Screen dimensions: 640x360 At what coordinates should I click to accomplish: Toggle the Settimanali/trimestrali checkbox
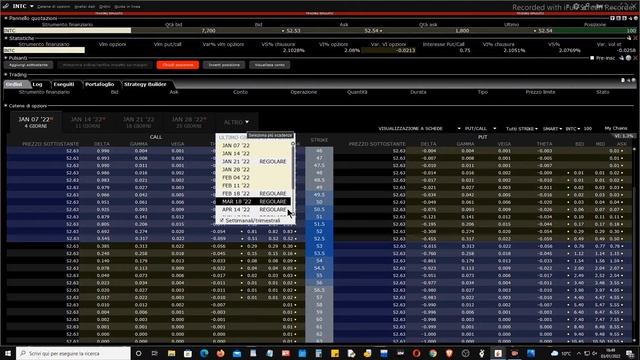[x=222, y=220]
